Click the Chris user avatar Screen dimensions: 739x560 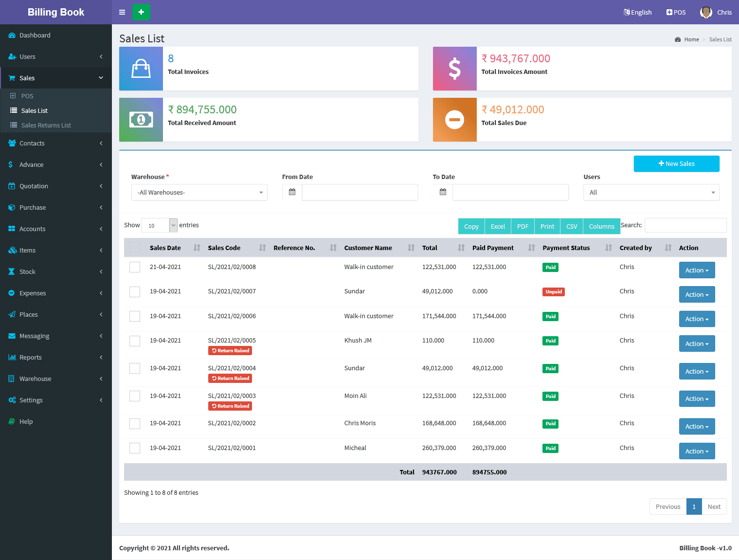tap(706, 12)
